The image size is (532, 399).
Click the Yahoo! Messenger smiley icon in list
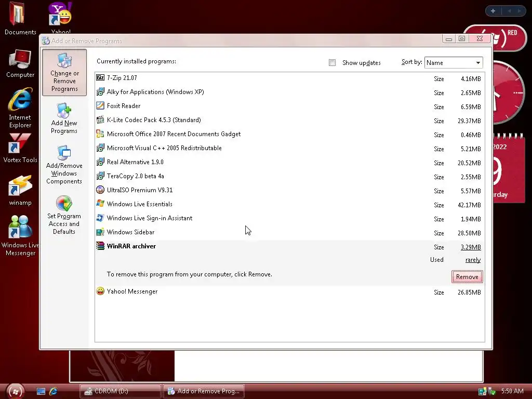tap(100, 291)
